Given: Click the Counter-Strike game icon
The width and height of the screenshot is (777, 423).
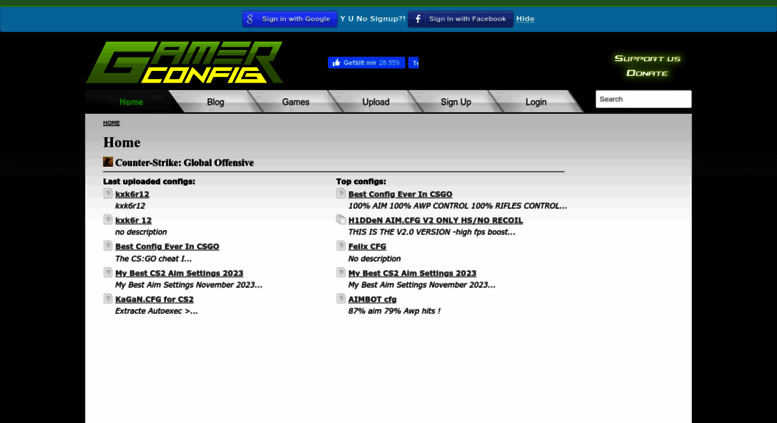Looking at the screenshot, I should tap(108, 162).
